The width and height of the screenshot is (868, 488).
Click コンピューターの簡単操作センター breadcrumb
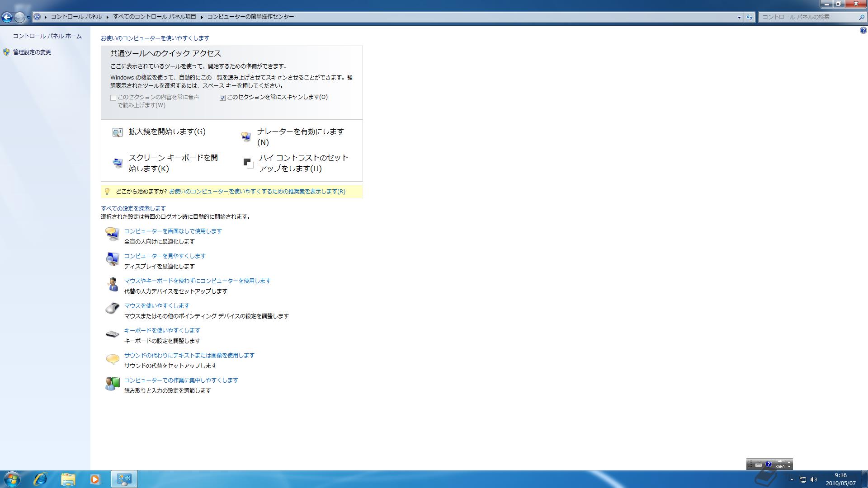click(x=250, y=17)
